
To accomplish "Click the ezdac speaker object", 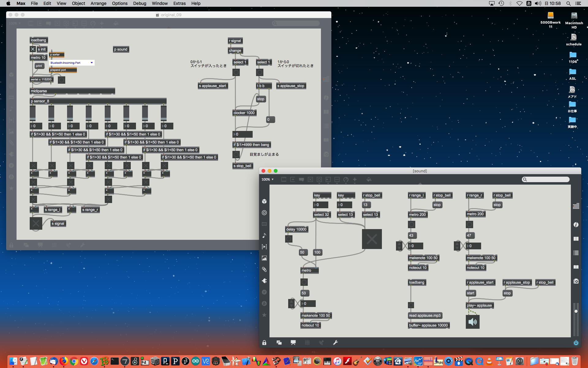I will pos(473,322).
